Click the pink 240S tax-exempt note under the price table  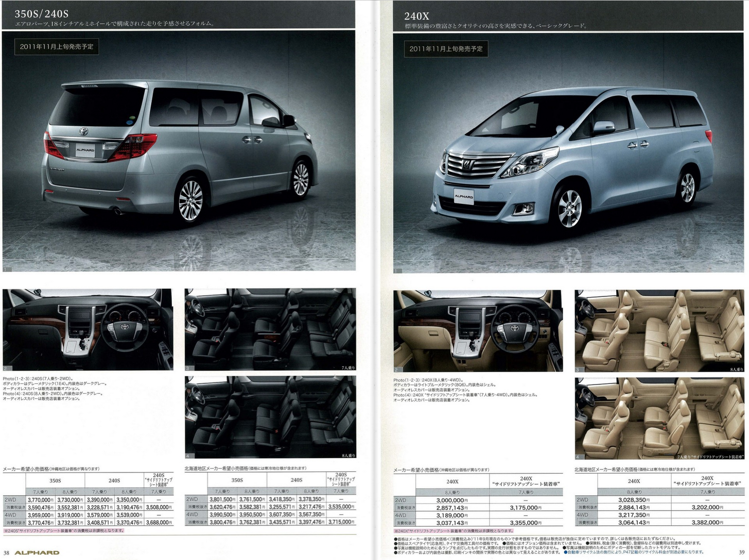pos(63,531)
